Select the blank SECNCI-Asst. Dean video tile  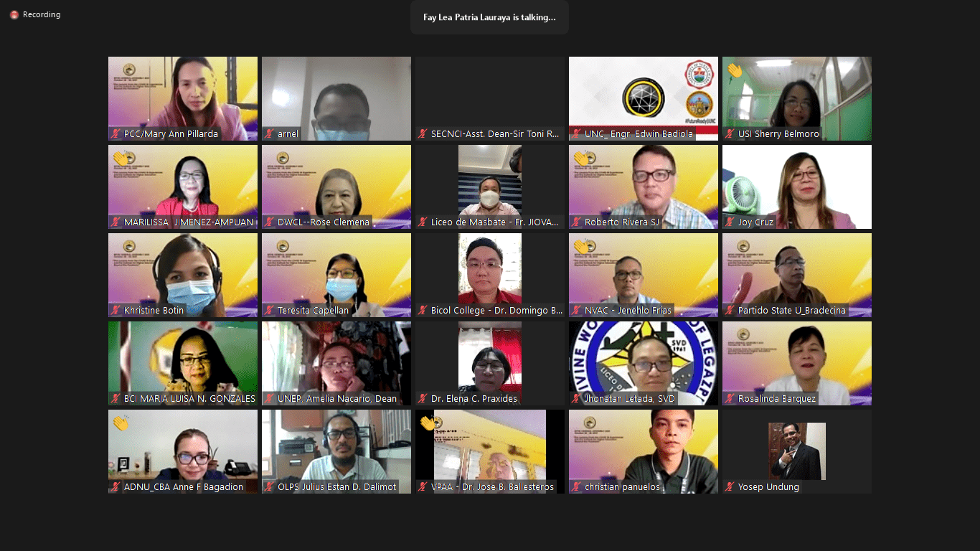489,92
